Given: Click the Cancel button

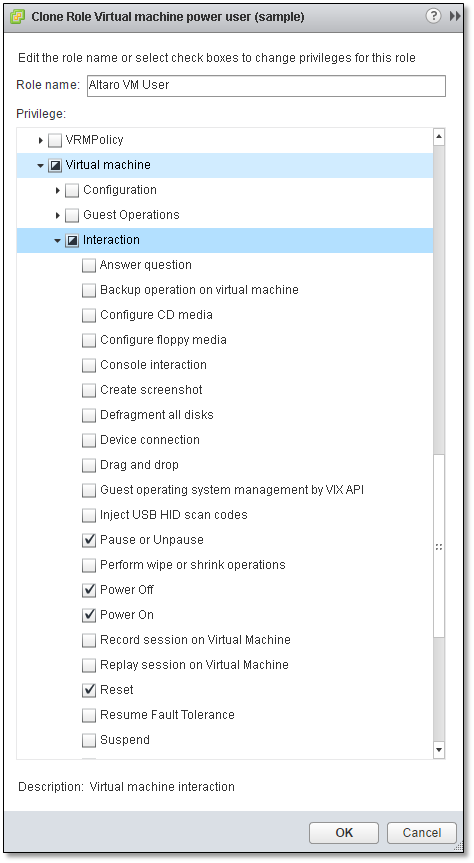Looking at the screenshot, I should pyautogui.click(x=422, y=833).
